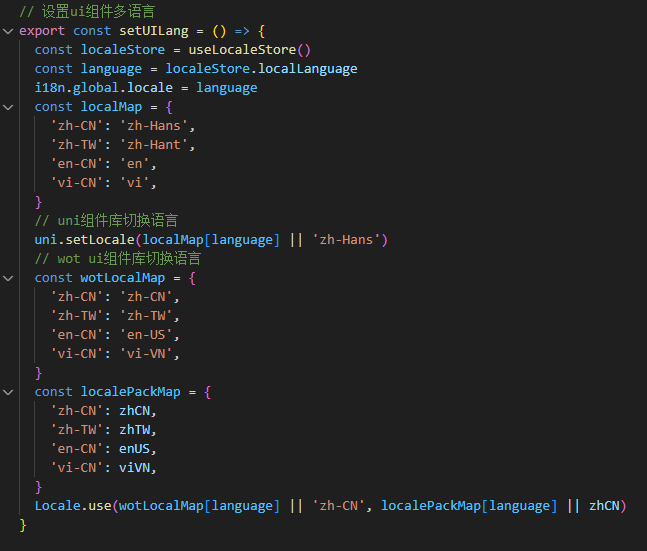Viewport: 647px width, 551px height.
Task: Click the 'vi-CN' key in localMap
Action: pos(77,183)
